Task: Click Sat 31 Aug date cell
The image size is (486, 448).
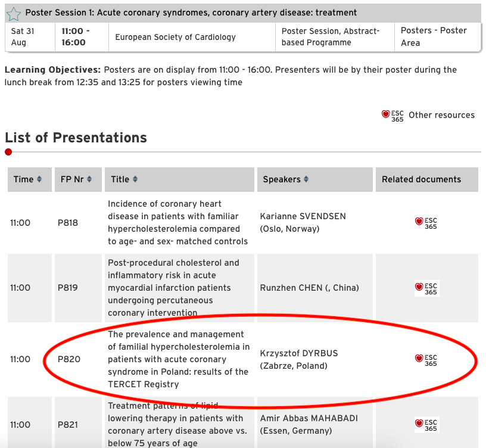Action: [30, 37]
